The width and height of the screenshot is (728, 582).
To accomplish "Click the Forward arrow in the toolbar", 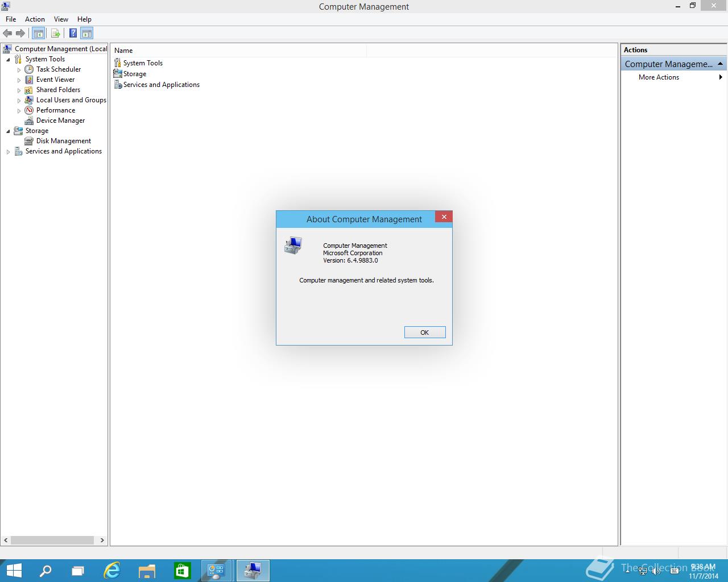I will pyautogui.click(x=20, y=33).
